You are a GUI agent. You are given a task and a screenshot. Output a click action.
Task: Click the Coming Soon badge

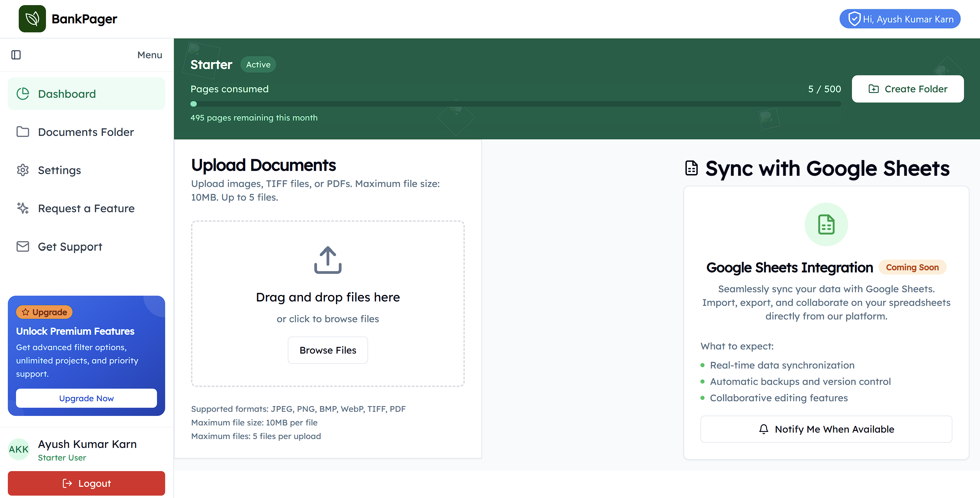pyautogui.click(x=912, y=267)
